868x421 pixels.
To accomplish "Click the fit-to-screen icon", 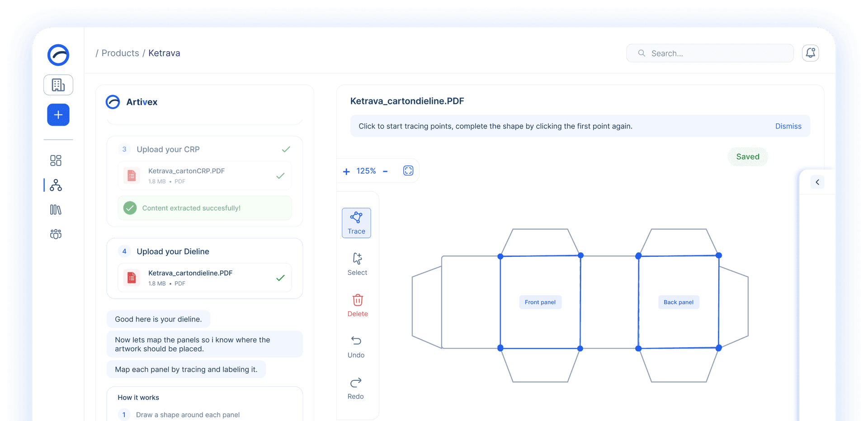I will (x=408, y=170).
